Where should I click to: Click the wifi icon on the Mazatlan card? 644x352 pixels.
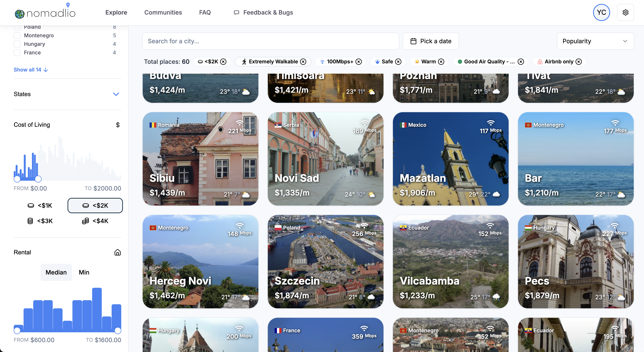click(x=491, y=123)
